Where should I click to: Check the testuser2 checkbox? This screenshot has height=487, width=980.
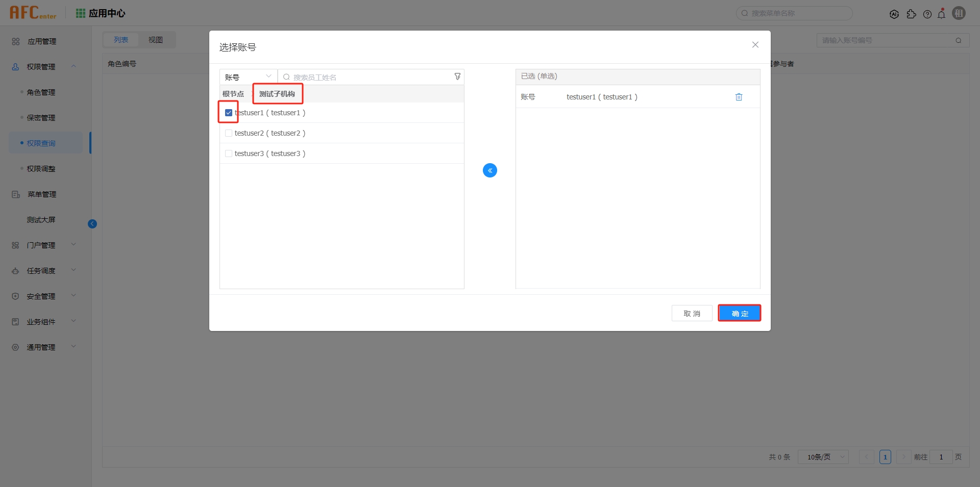pyautogui.click(x=228, y=133)
